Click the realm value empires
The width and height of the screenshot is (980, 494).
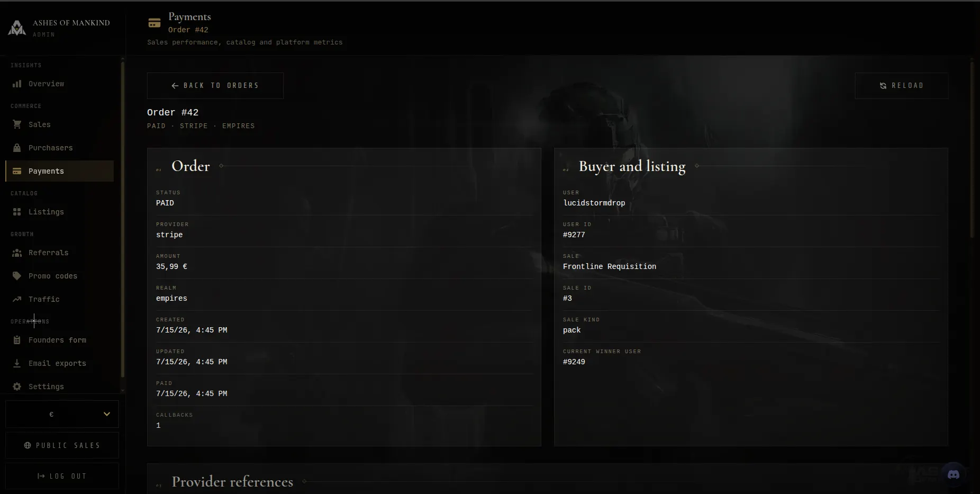click(171, 298)
